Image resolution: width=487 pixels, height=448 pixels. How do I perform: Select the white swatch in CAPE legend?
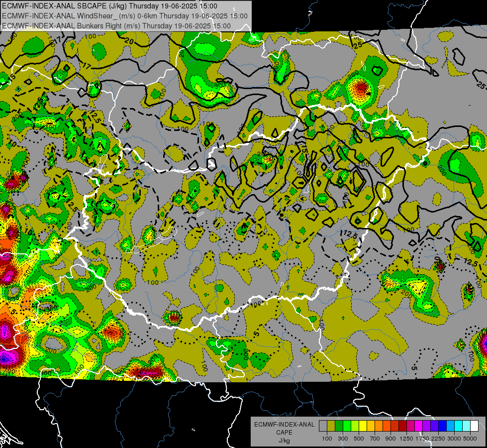point(474,426)
